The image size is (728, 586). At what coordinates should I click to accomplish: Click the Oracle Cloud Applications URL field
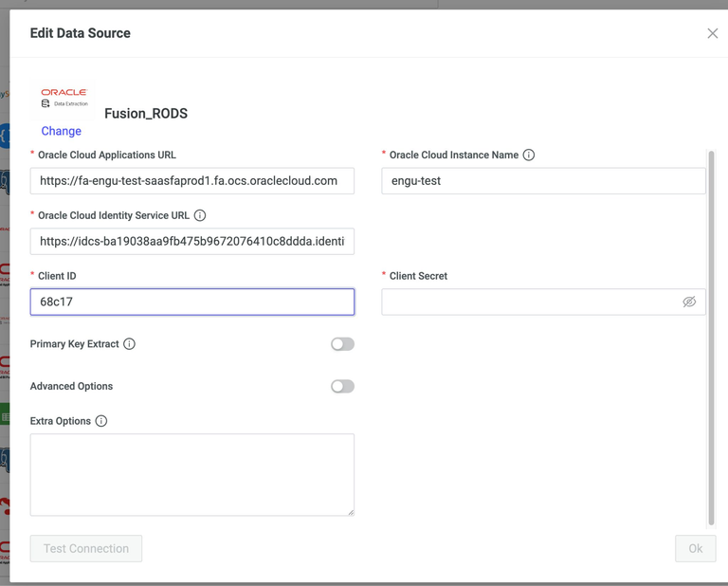(x=192, y=180)
